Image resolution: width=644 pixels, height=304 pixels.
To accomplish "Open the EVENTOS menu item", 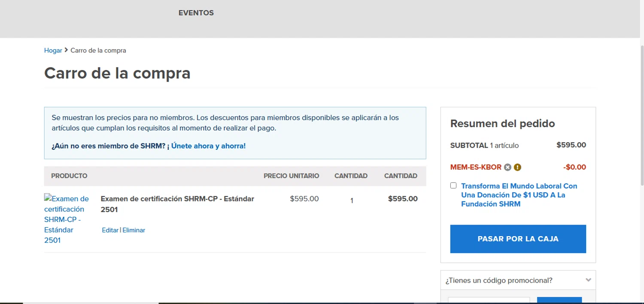I will point(196,13).
